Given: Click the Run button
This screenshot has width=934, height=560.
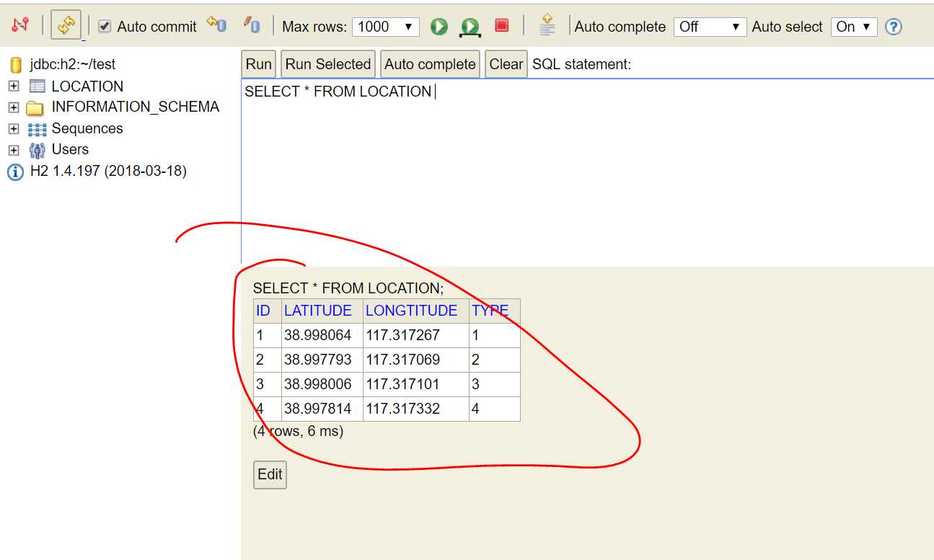Looking at the screenshot, I should point(259,64).
